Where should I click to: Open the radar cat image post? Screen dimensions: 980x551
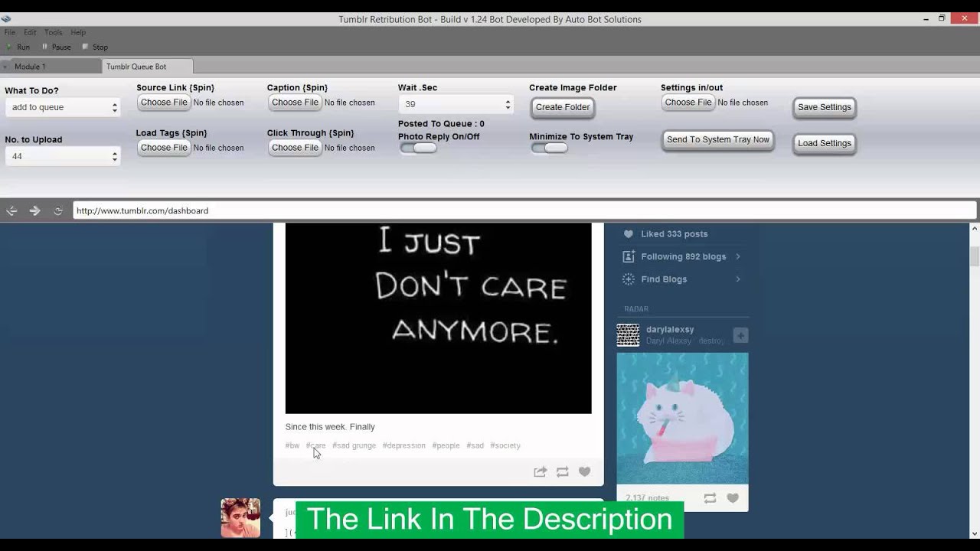(x=683, y=419)
